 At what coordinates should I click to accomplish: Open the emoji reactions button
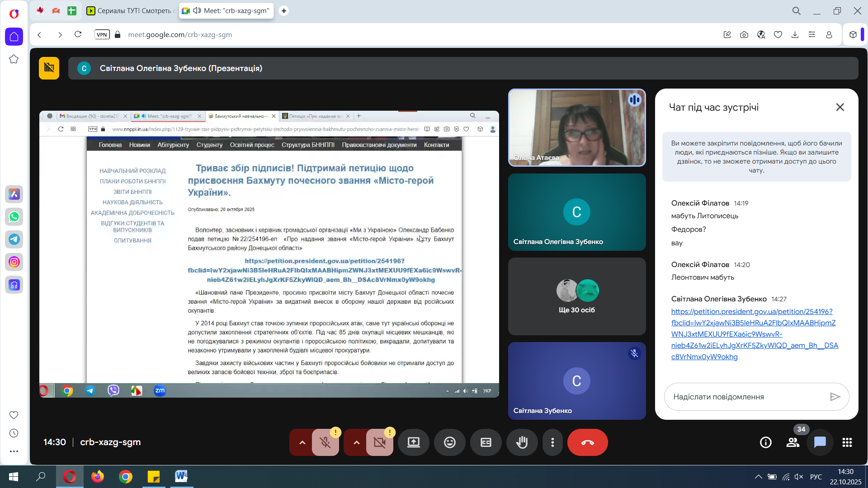coord(449,442)
